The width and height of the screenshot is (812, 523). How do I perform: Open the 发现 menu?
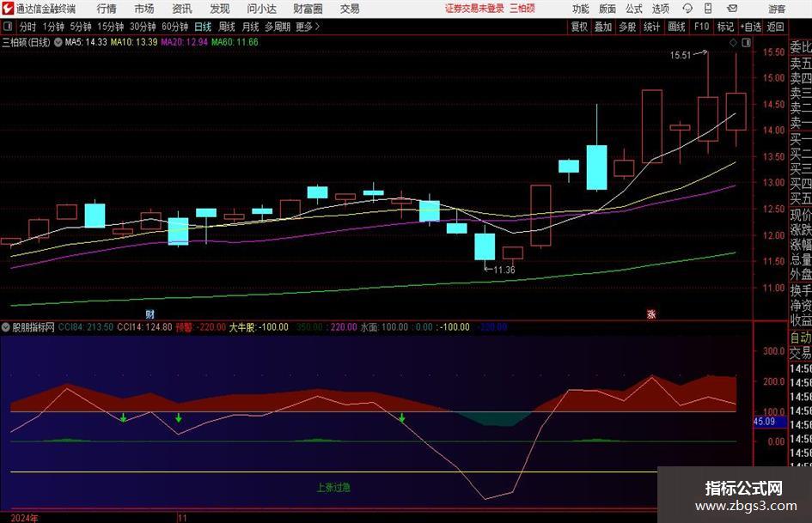click(220, 9)
